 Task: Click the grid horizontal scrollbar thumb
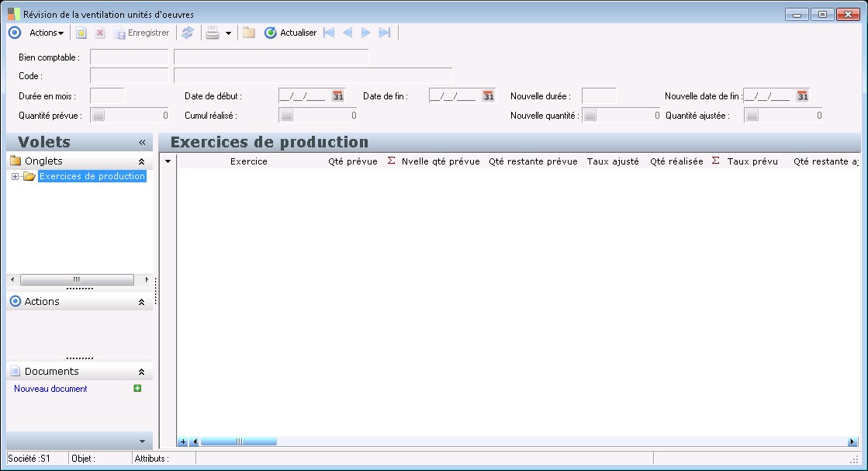pyautogui.click(x=239, y=442)
